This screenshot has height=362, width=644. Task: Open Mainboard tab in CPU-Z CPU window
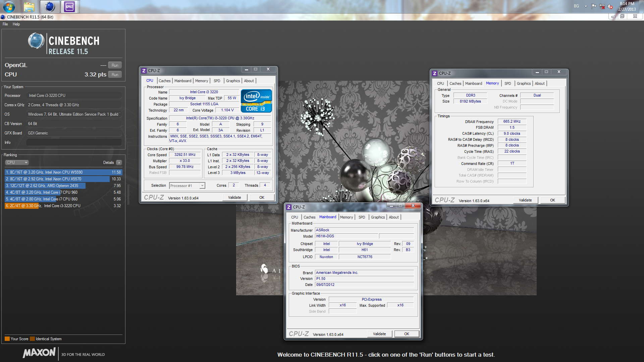click(x=183, y=81)
